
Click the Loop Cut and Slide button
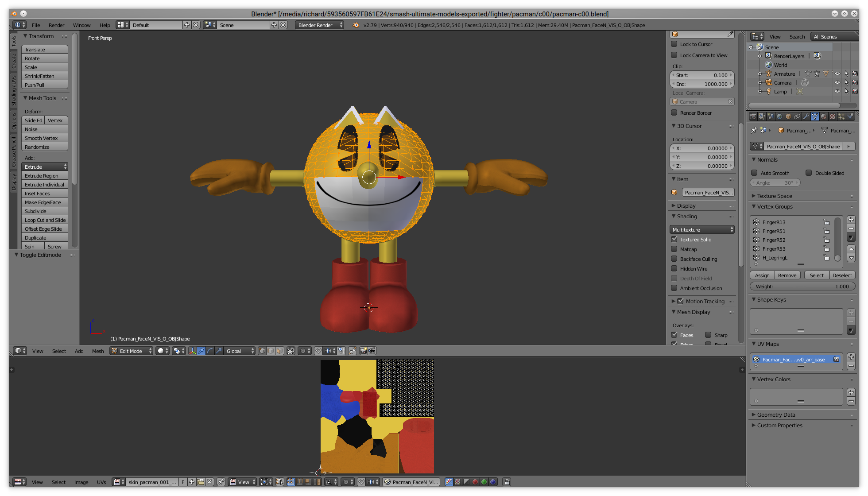coord(45,220)
